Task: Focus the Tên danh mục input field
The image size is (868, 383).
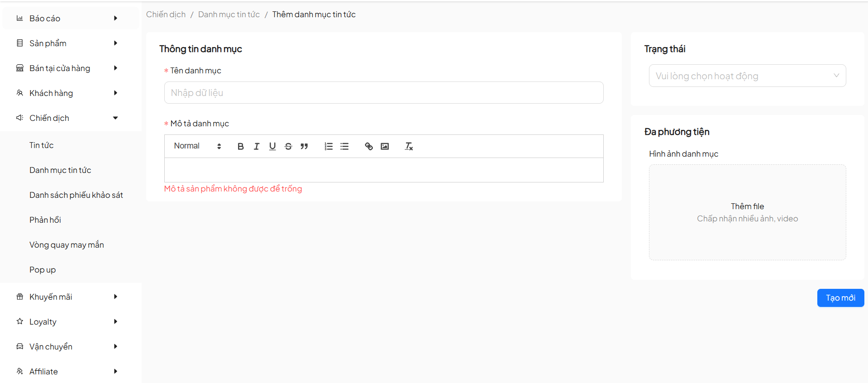Action: 383,93
